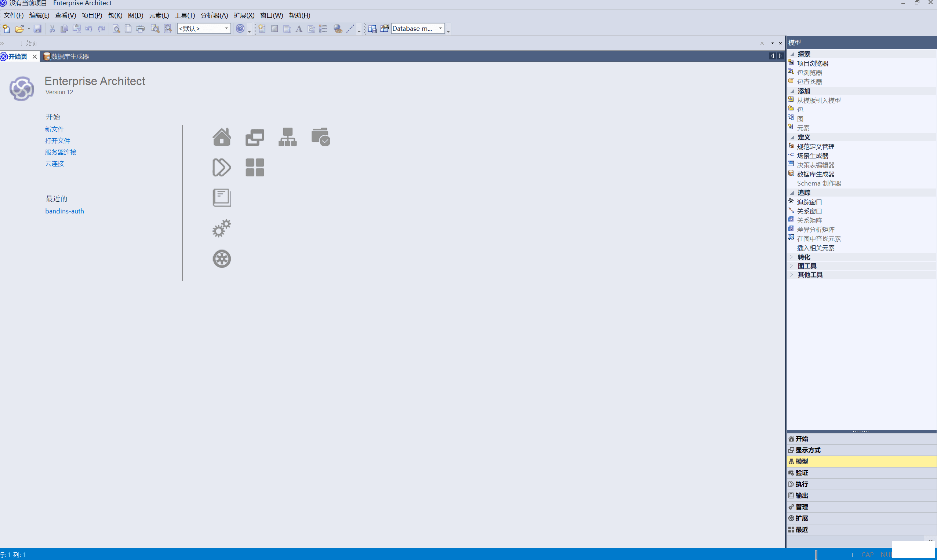Collapse the 添加 section
The image size is (937, 560).
(792, 91)
